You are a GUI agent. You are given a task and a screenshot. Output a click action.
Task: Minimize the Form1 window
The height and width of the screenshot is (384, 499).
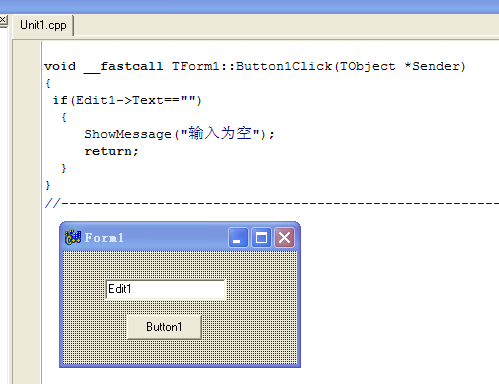pyautogui.click(x=238, y=238)
